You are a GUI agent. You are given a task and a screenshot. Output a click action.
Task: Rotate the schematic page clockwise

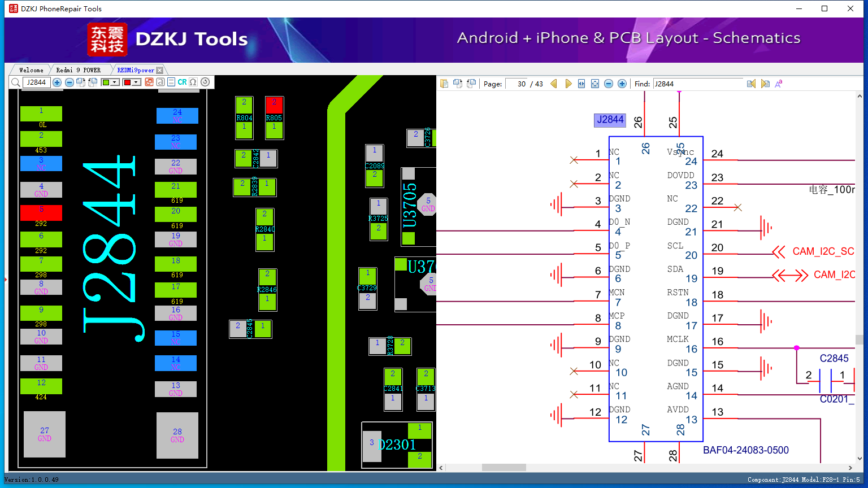pos(458,84)
